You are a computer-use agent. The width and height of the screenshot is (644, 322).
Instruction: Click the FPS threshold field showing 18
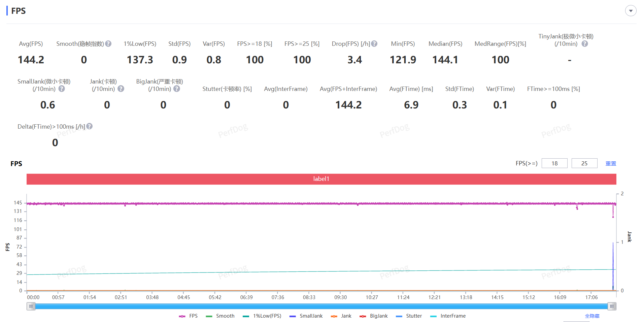554,163
